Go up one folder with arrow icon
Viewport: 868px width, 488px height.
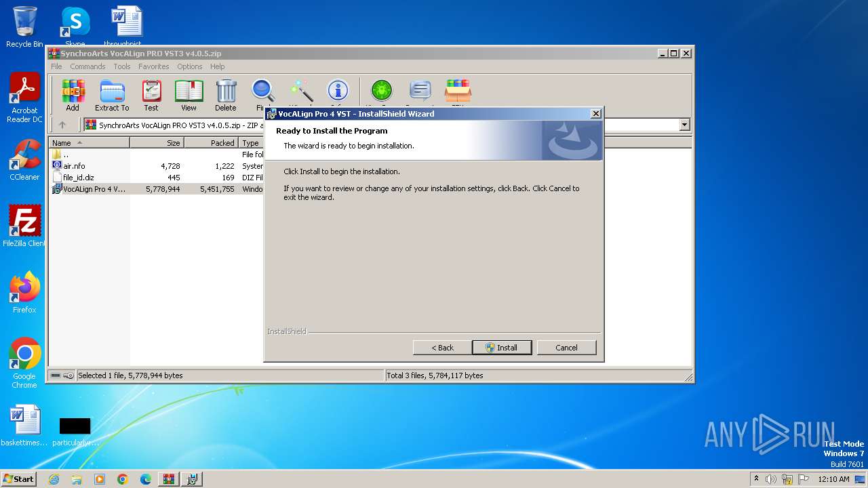(x=62, y=125)
